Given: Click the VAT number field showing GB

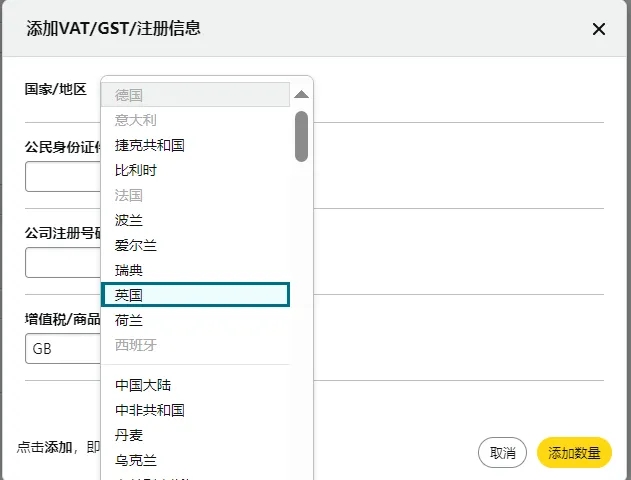Looking at the screenshot, I should tap(62, 349).
